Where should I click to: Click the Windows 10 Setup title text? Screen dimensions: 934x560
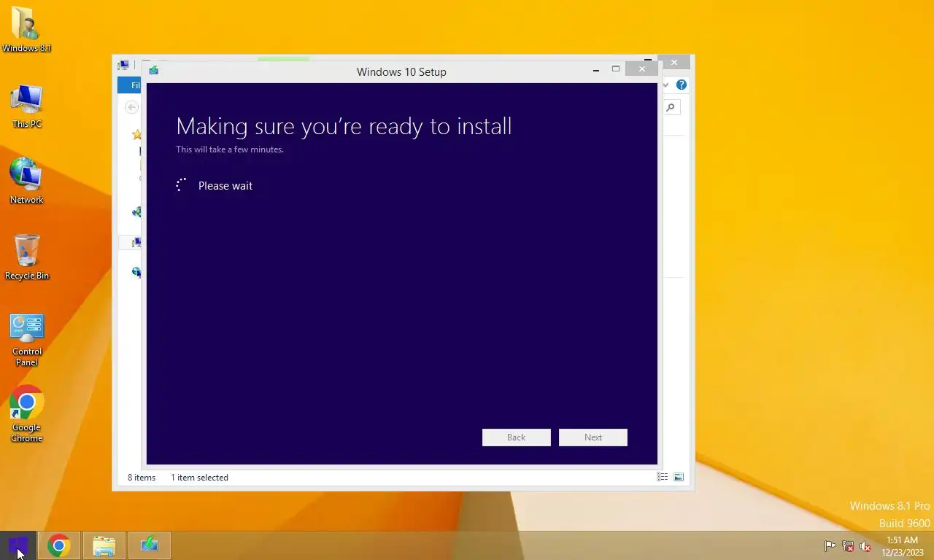click(401, 71)
